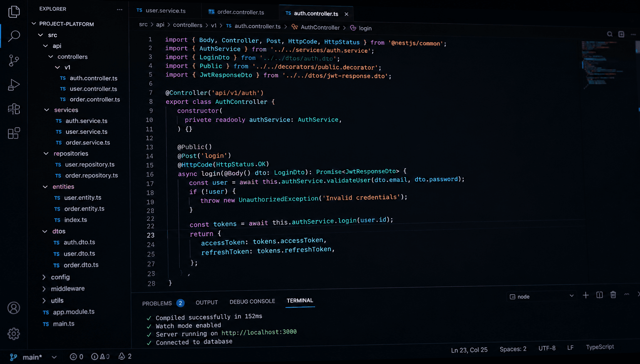Split the terminal panel
Image resolution: width=640 pixels, height=364 pixels.
coord(600,295)
